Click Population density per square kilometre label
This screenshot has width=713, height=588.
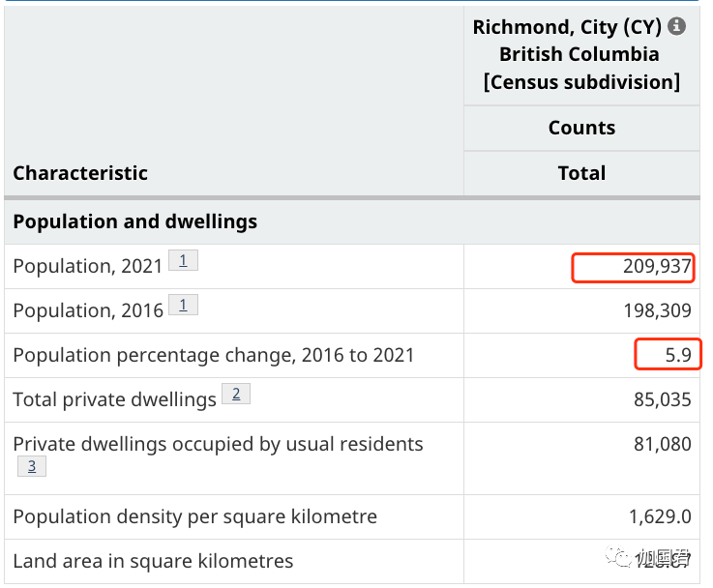pyautogui.click(x=195, y=516)
